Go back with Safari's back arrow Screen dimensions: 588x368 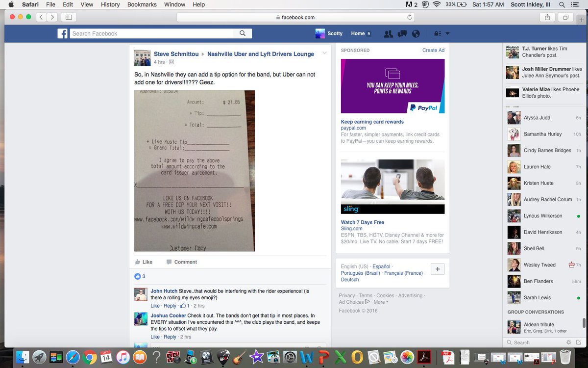[41, 17]
